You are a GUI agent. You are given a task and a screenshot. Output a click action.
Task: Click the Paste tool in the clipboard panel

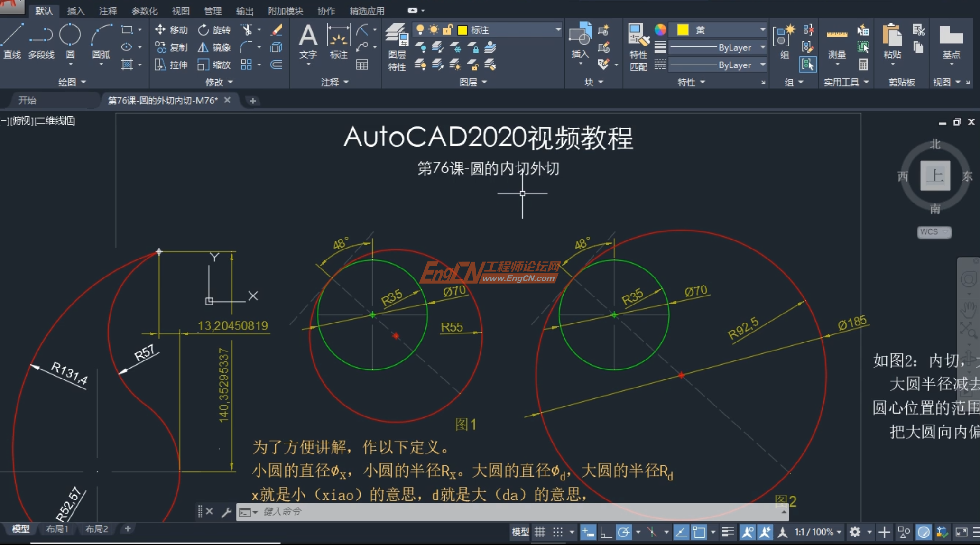point(892,40)
